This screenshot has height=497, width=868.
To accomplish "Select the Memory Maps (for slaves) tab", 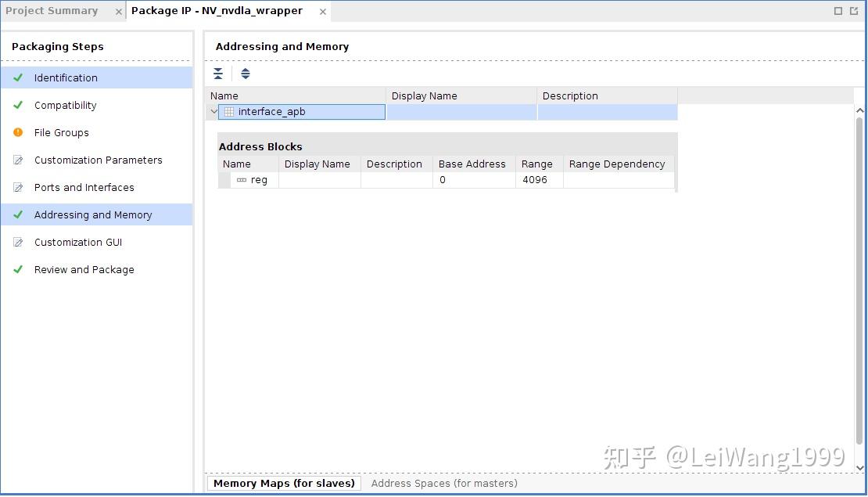I will point(283,483).
